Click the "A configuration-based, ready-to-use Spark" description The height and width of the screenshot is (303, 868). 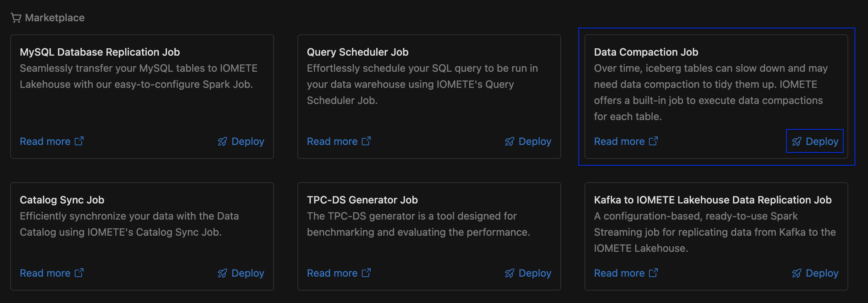(715, 232)
